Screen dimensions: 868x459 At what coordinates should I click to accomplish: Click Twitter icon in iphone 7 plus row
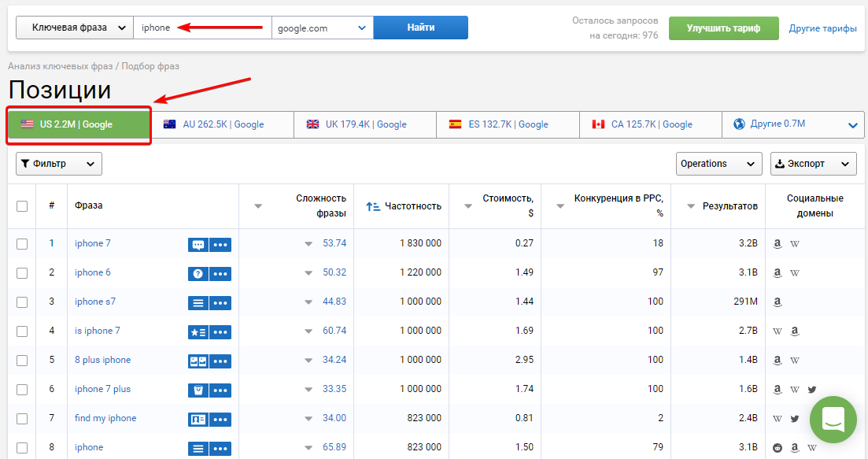pyautogui.click(x=812, y=389)
